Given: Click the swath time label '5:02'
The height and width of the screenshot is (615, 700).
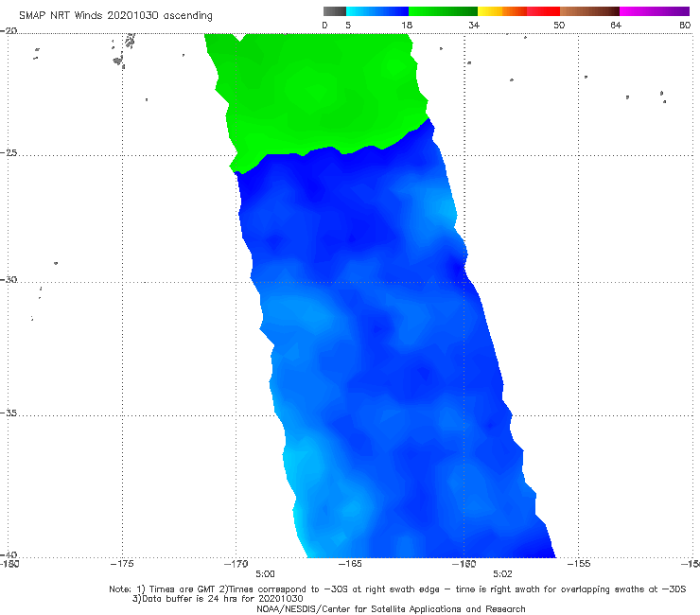Looking at the screenshot, I should 502,574.
